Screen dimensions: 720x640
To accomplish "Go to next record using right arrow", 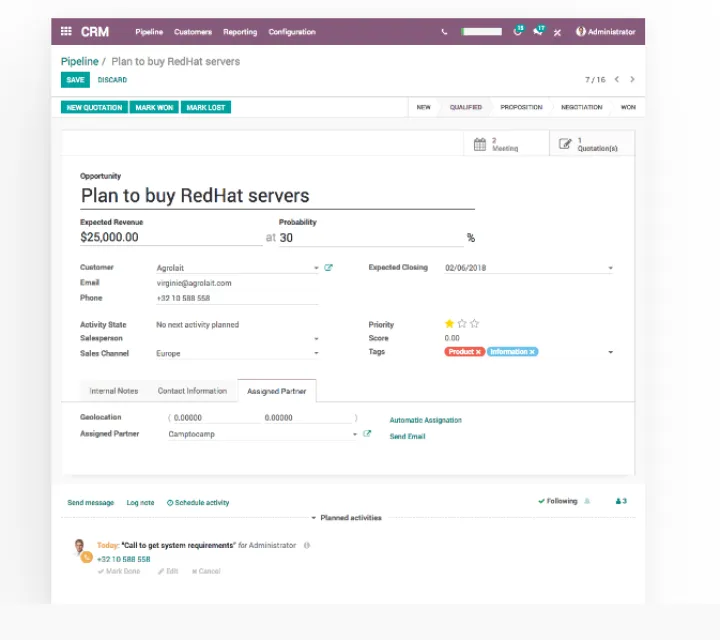I will (x=632, y=79).
